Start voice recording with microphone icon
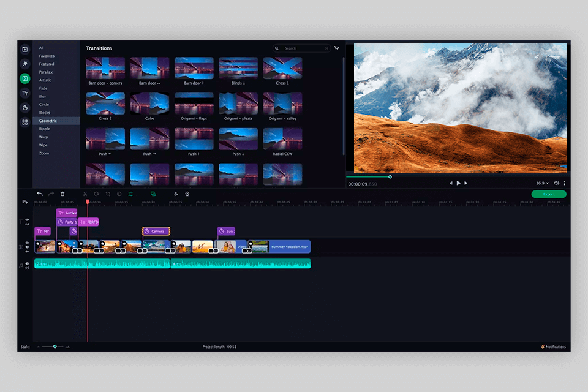The height and width of the screenshot is (392, 588). coord(176,194)
